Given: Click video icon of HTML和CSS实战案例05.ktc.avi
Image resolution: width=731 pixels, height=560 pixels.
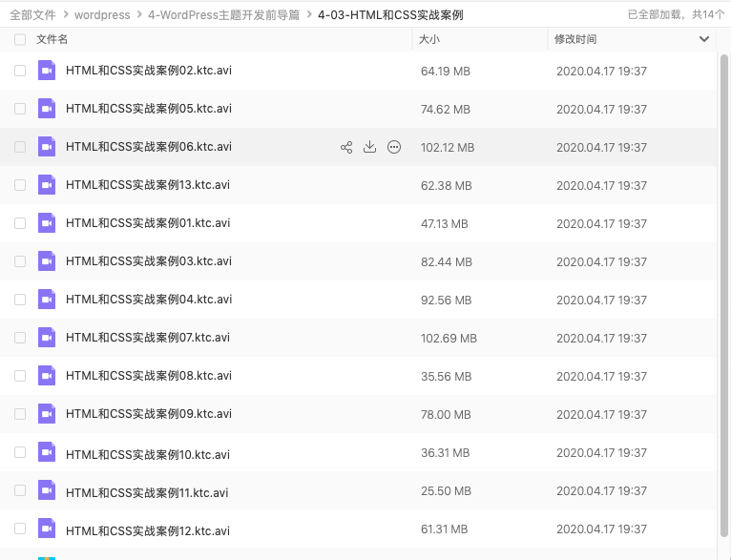Looking at the screenshot, I should (47, 109).
